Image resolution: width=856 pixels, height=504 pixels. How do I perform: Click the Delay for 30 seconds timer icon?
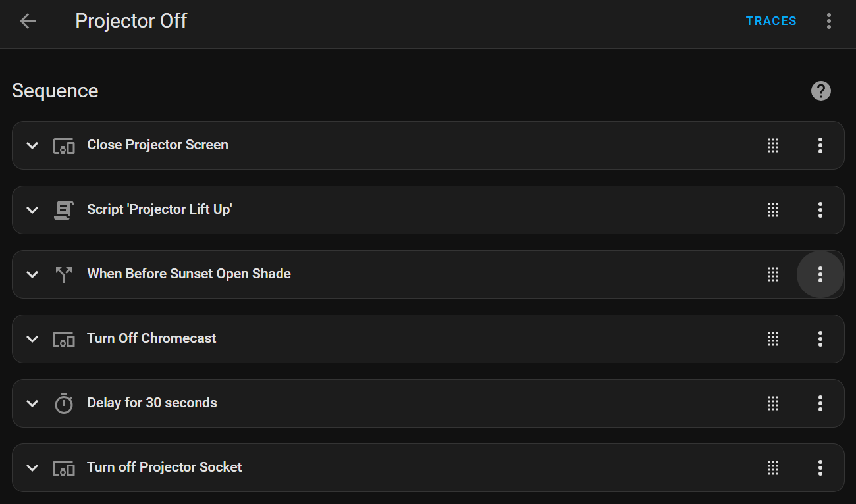tap(64, 403)
